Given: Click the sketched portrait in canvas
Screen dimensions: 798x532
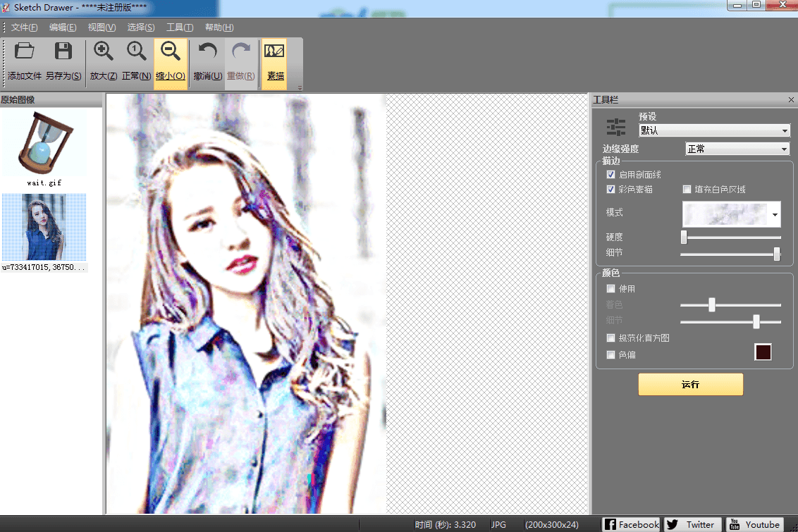Looking at the screenshot, I should tap(246, 304).
